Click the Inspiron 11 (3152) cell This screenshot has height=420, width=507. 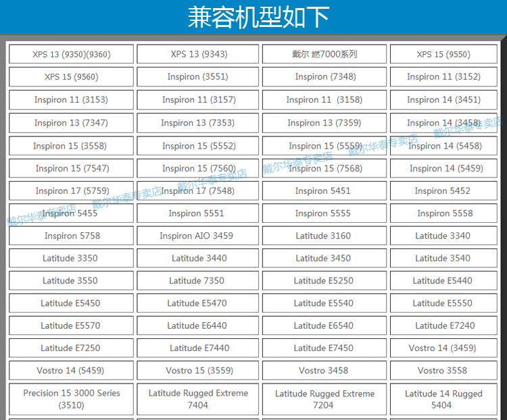(443, 76)
